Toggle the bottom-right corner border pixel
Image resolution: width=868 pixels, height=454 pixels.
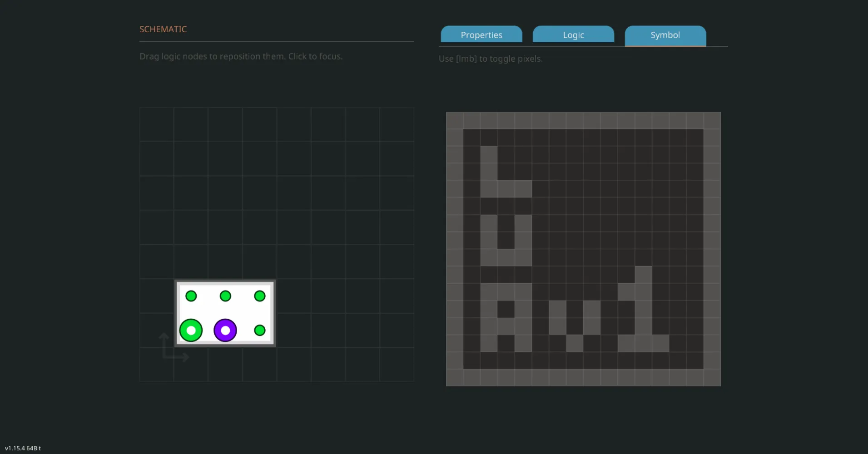click(x=712, y=378)
